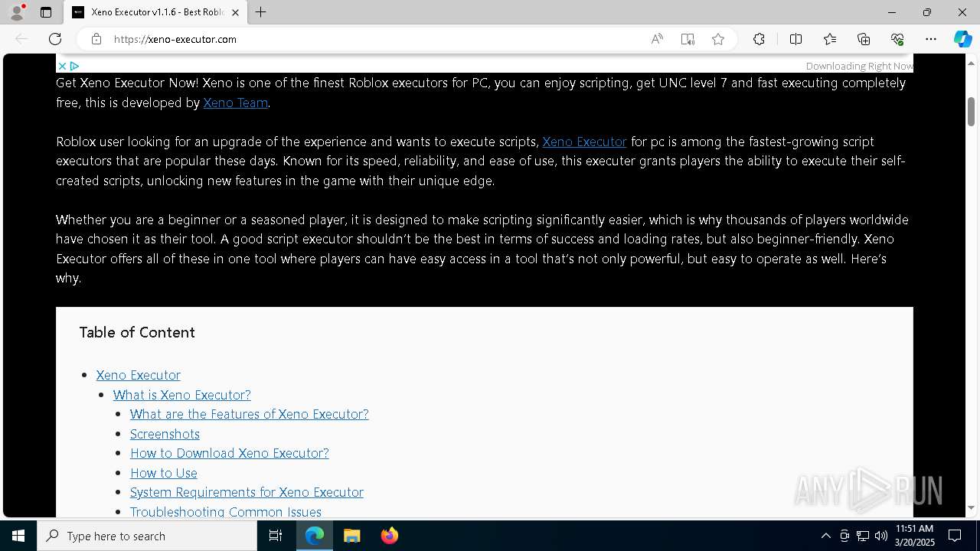
Task: Open the notification center icon
Action: point(955,536)
